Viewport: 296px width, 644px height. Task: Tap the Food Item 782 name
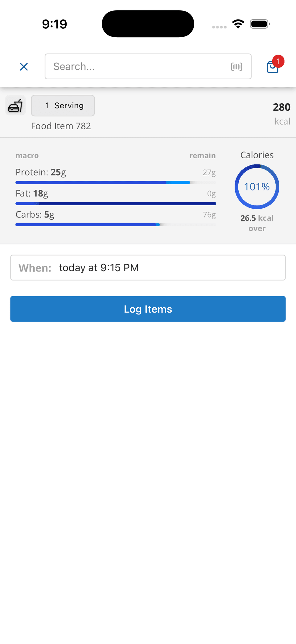tap(61, 126)
